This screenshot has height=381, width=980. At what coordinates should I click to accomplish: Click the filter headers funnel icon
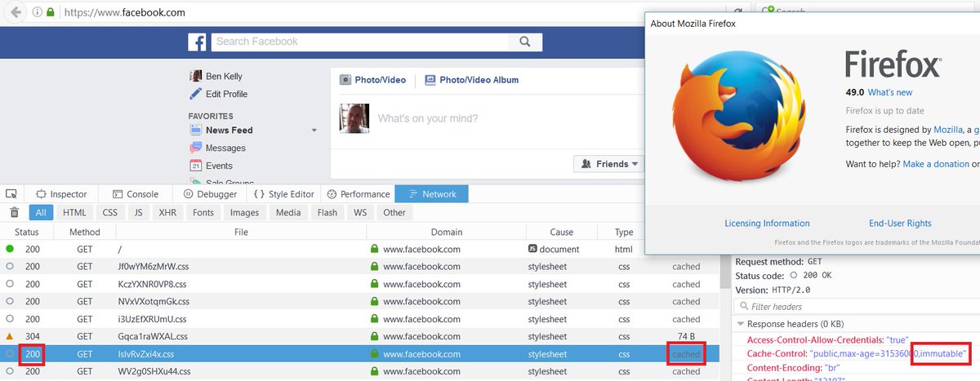click(742, 307)
